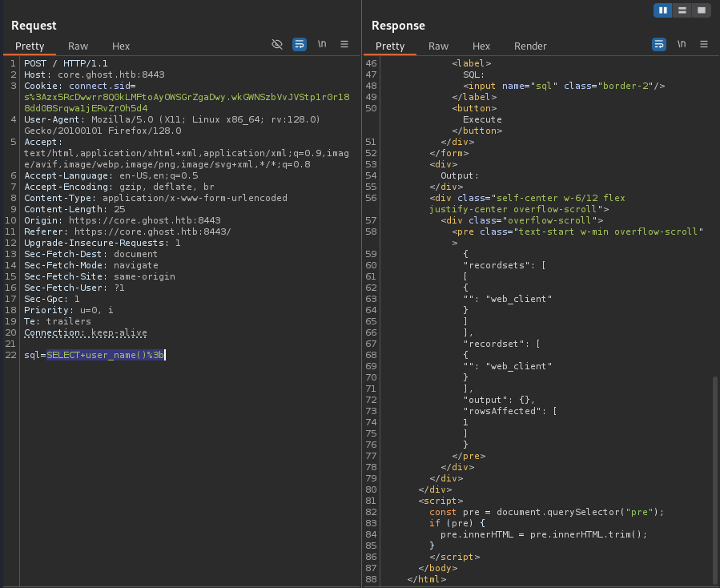This screenshot has height=588, width=720.
Task: Open the Request pane options menu
Action: [x=344, y=45]
